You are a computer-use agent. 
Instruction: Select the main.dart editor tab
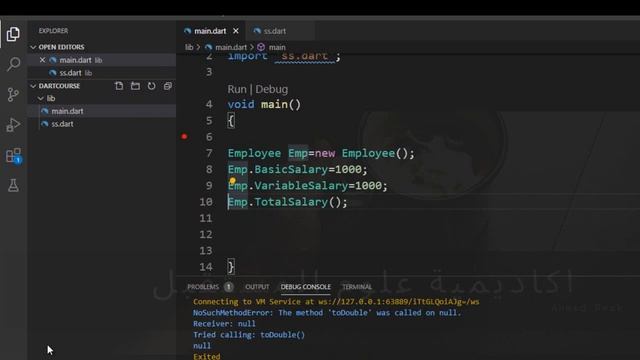pyautogui.click(x=211, y=31)
